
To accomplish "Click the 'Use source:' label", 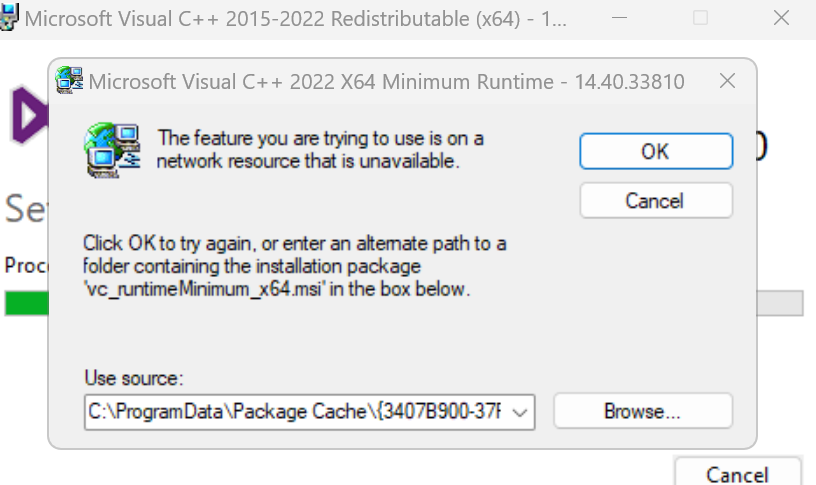I will [x=134, y=378].
